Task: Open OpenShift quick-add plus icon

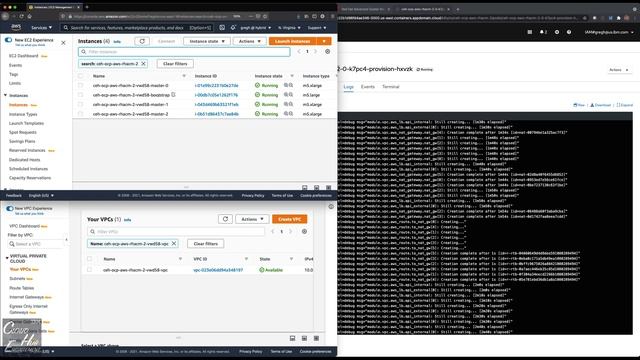Action: pos(557,32)
